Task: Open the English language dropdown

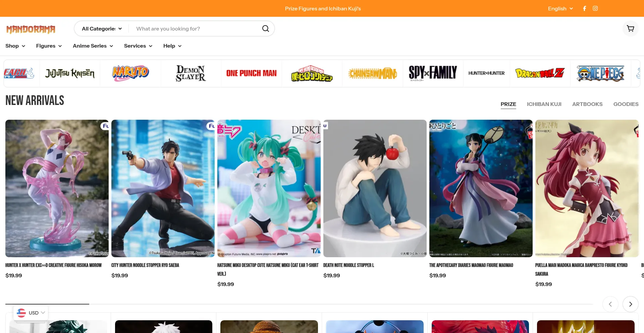Action: tap(560, 9)
